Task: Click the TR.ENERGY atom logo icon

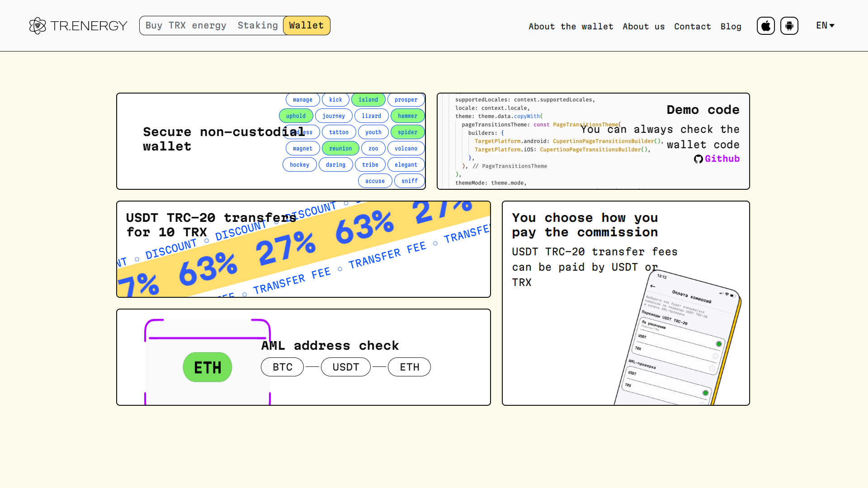Action: pos(38,26)
